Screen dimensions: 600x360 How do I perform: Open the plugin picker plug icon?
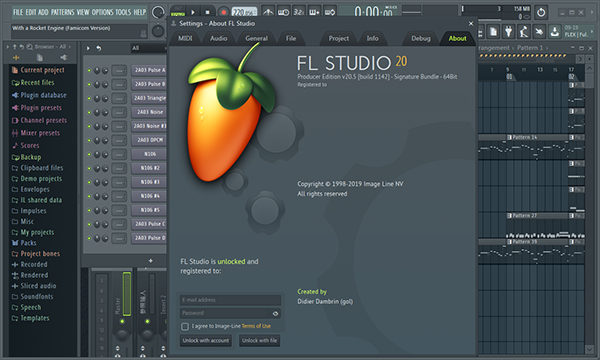pyautogui.click(x=509, y=32)
